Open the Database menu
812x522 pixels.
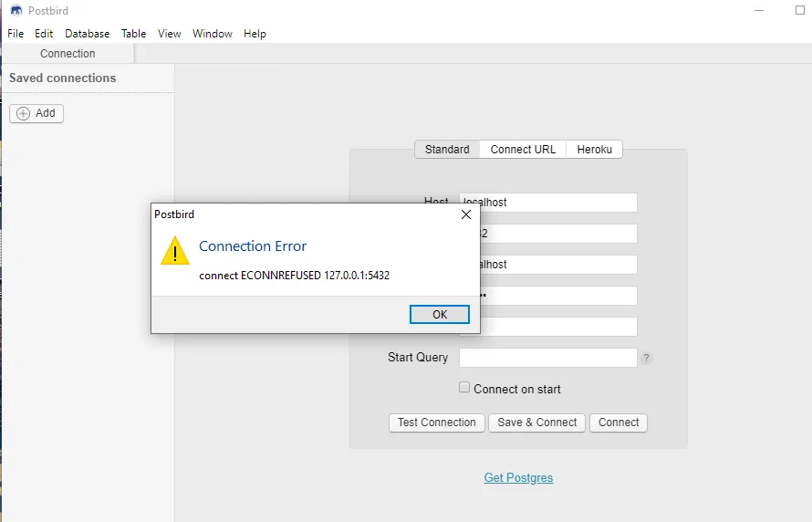[x=87, y=34]
